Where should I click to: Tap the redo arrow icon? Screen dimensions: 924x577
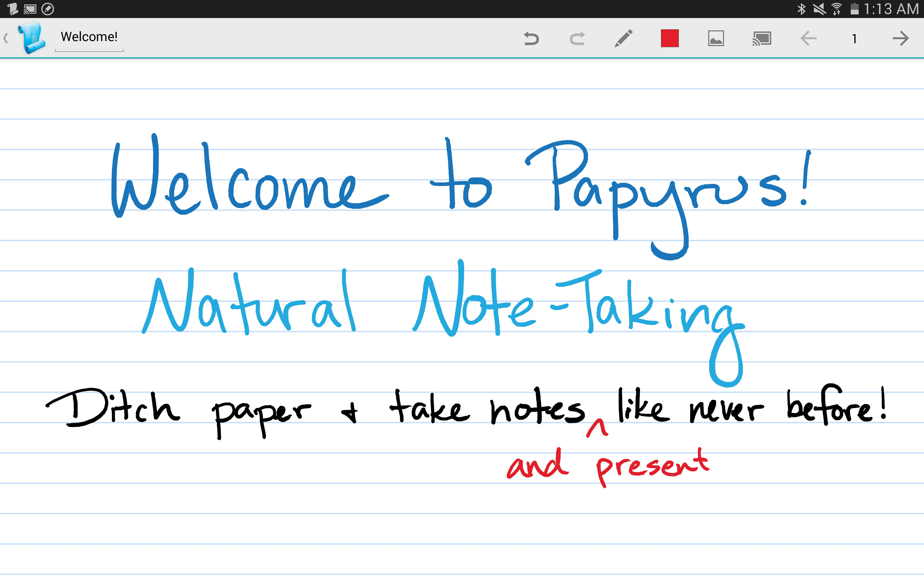pos(577,38)
